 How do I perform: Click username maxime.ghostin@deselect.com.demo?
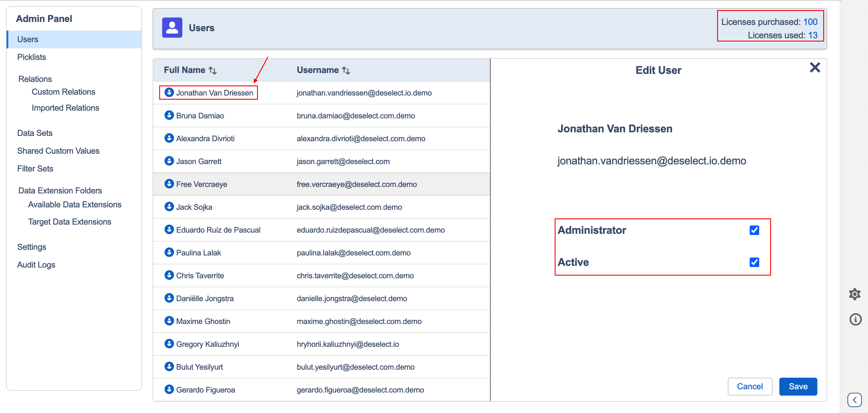point(359,322)
